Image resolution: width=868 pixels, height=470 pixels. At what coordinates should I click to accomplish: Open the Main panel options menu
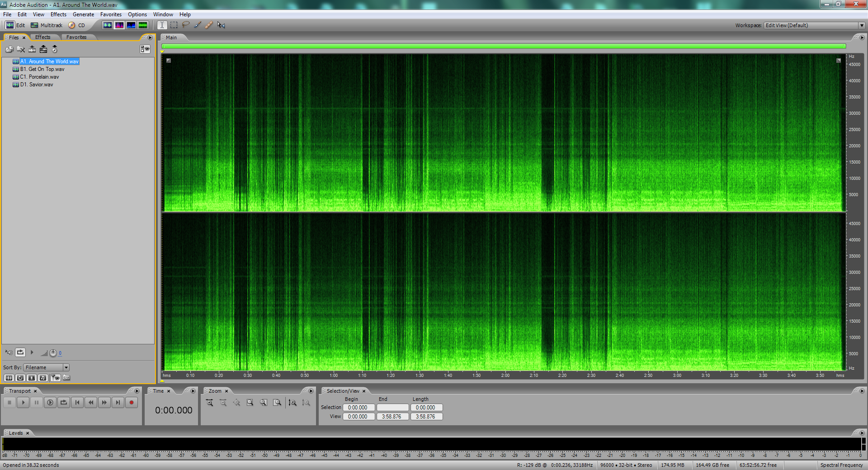click(x=862, y=38)
